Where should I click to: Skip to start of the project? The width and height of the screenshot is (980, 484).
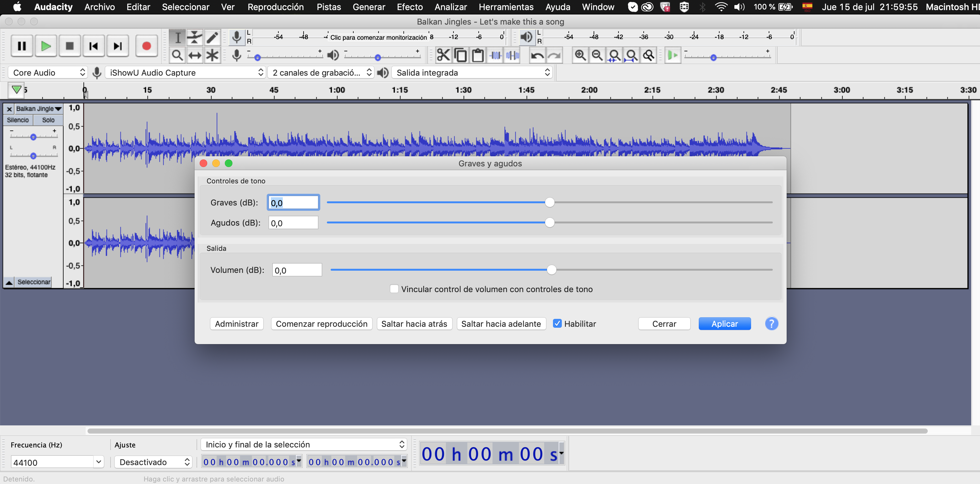pyautogui.click(x=94, y=46)
